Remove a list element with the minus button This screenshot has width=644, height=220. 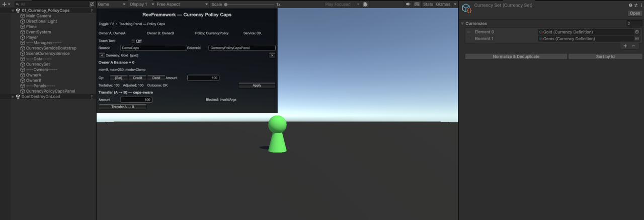pos(633,46)
